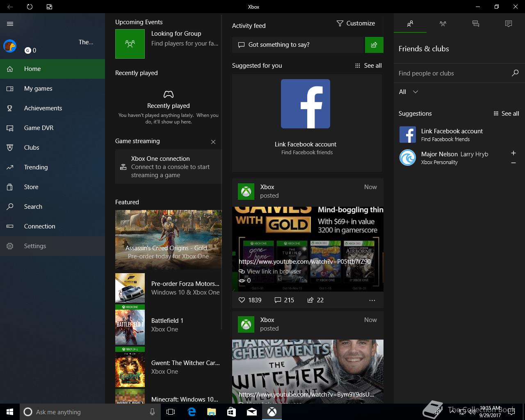Open Trending page
525x420 pixels.
52,167
